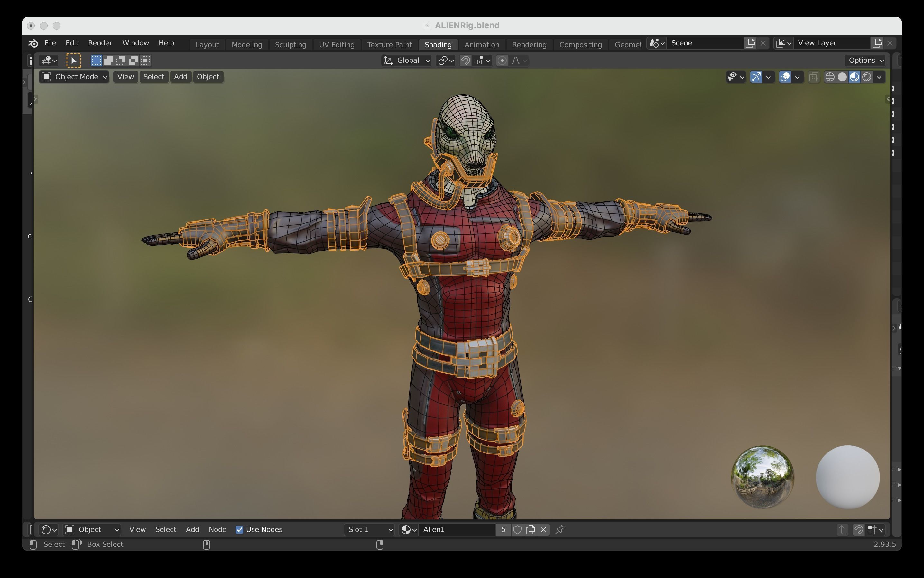Click the material user count 5 button
The width and height of the screenshot is (924, 578).
click(503, 529)
